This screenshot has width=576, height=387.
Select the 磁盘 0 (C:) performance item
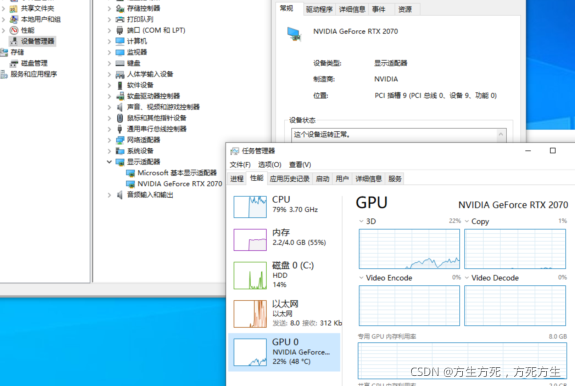pyautogui.click(x=285, y=275)
